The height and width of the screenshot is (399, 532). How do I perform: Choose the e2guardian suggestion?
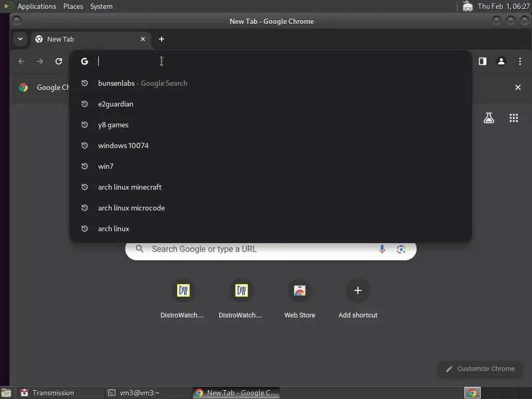[270, 104]
